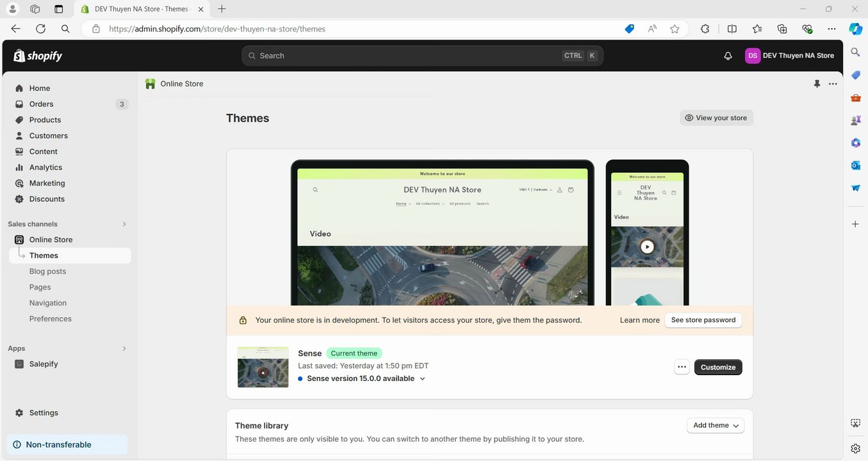Open Edge sidebar search icon

tap(855, 52)
